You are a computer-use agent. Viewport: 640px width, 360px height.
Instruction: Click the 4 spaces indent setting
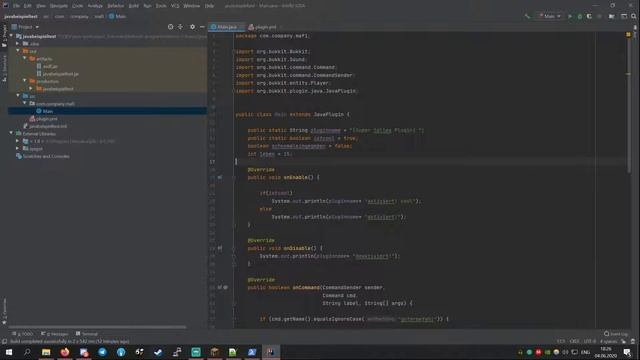tap(608, 341)
